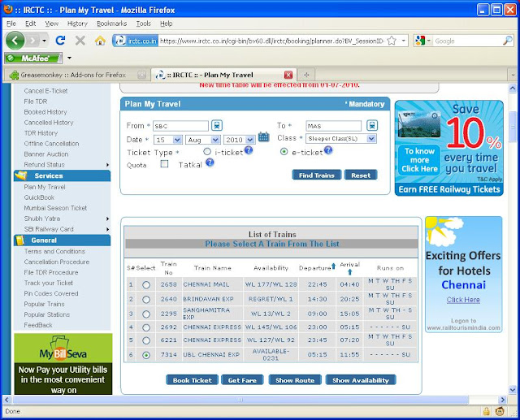Click the To station input field

[333, 126]
